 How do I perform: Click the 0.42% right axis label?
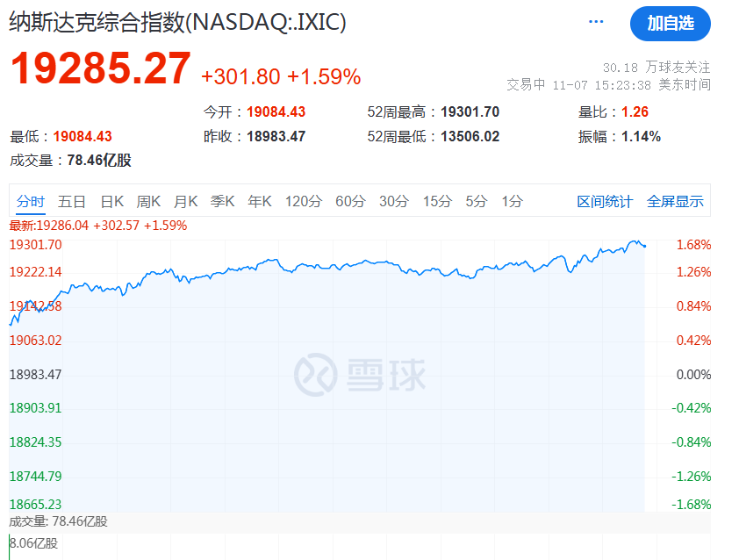tap(693, 341)
